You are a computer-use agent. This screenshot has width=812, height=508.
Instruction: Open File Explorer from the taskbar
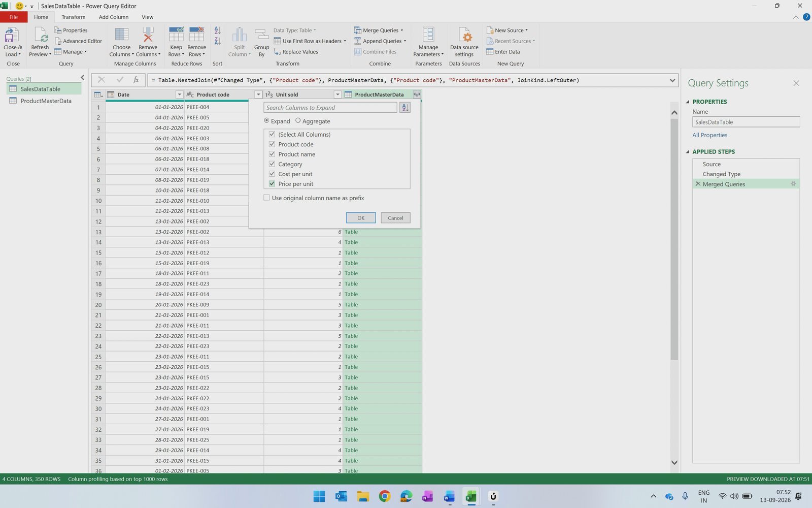[x=363, y=496]
